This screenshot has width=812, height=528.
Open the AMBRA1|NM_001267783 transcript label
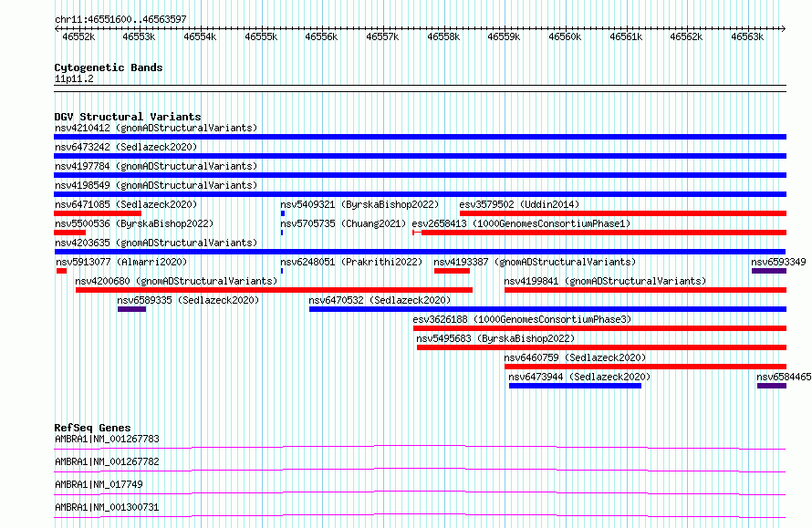tap(107, 439)
